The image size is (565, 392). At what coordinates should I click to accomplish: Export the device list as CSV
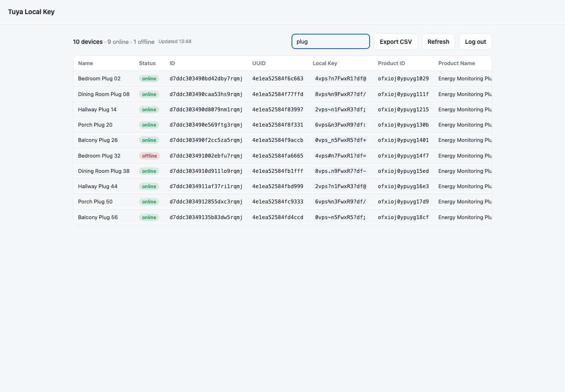pyautogui.click(x=396, y=42)
